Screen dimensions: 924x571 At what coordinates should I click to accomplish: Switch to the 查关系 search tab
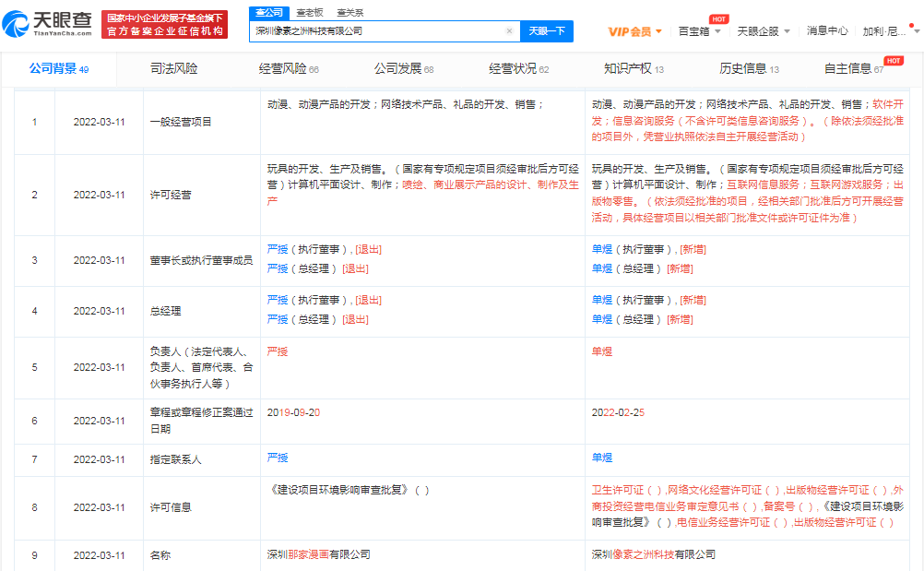[350, 12]
